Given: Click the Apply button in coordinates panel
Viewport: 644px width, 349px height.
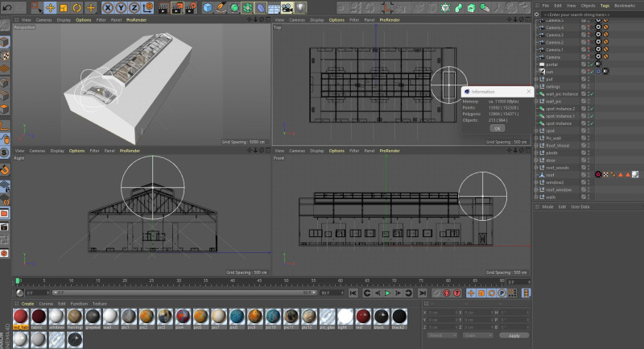Looking at the screenshot, I should [x=514, y=334].
